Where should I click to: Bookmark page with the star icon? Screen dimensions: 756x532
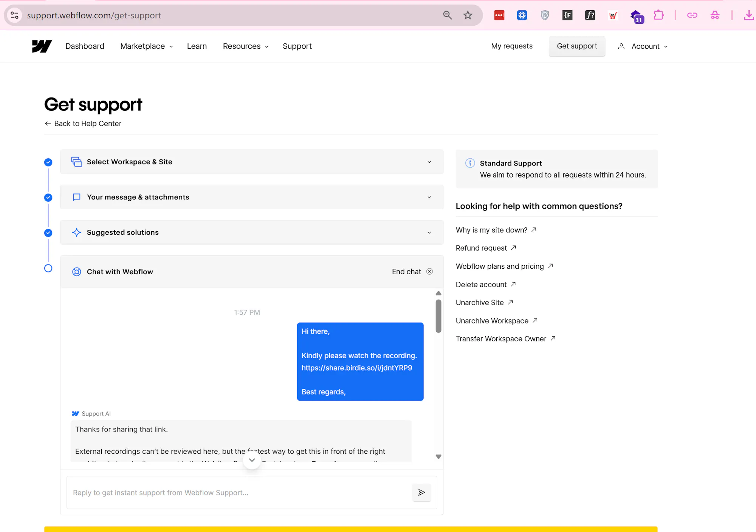[468, 15]
